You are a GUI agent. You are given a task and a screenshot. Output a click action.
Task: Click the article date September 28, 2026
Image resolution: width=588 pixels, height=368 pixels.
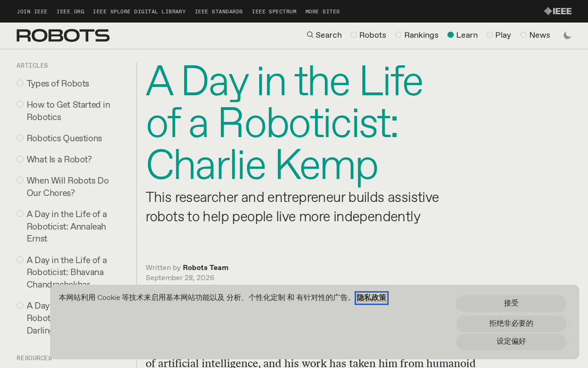click(x=180, y=278)
